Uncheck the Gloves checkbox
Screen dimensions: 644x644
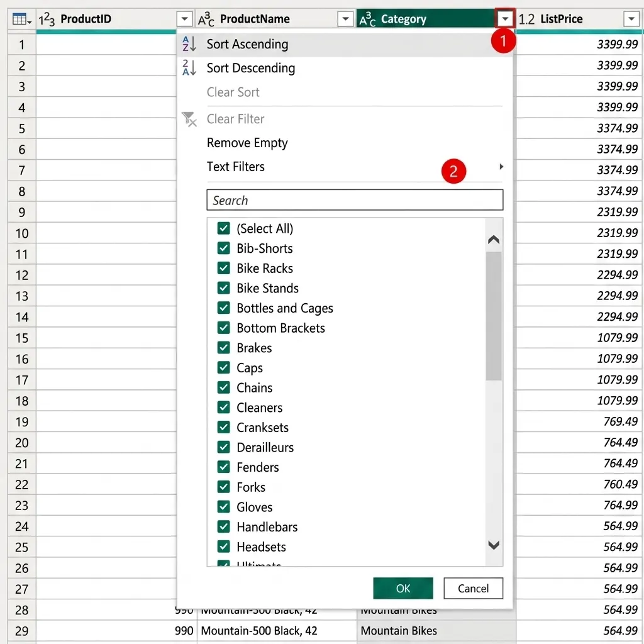tap(224, 507)
